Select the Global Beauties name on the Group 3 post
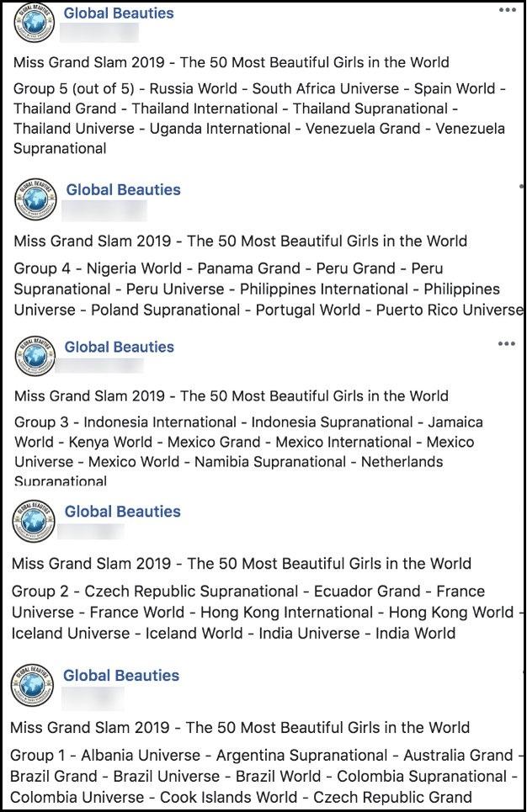 [x=119, y=347]
